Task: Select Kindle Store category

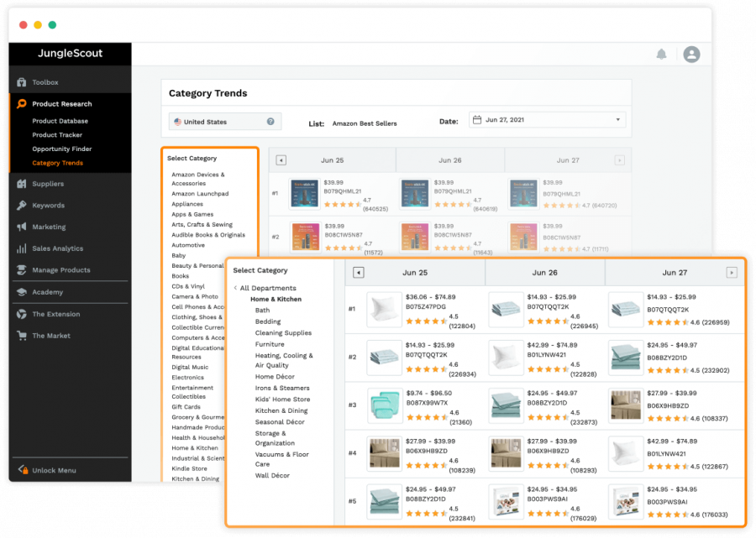Action: pos(190,468)
